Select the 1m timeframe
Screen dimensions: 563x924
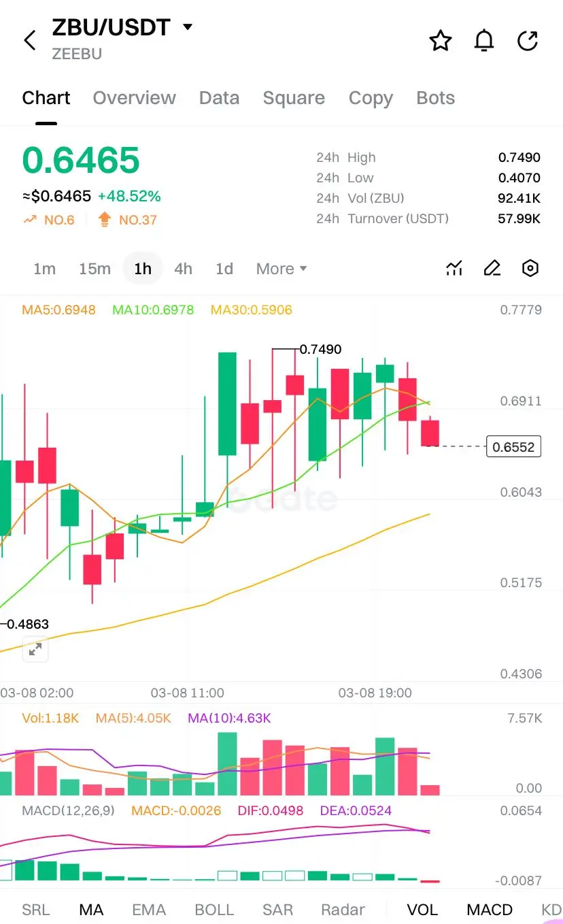[x=44, y=269]
